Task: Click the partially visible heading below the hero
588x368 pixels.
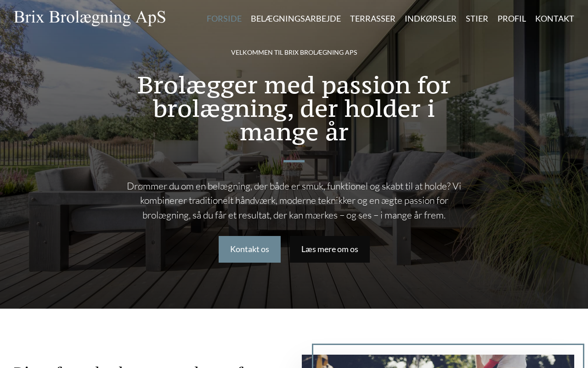Action: [x=133, y=366]
